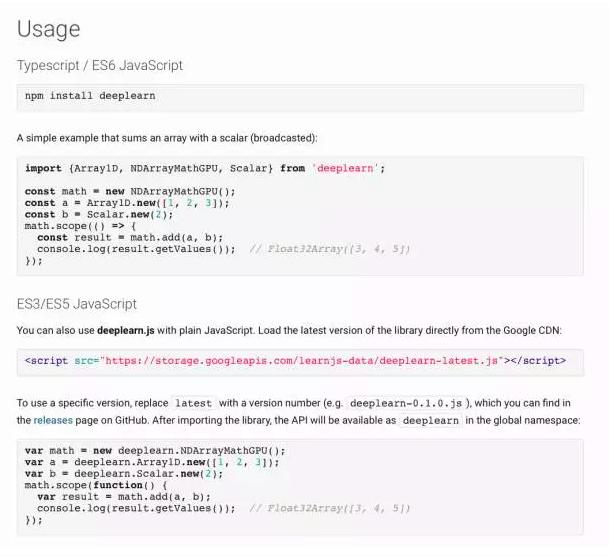Click the 'var math = new deeplearn.NDArrayMathGPU();' line
Viewport: 609px width, 556px height.
pyautogui.click(x=155, y=451)
